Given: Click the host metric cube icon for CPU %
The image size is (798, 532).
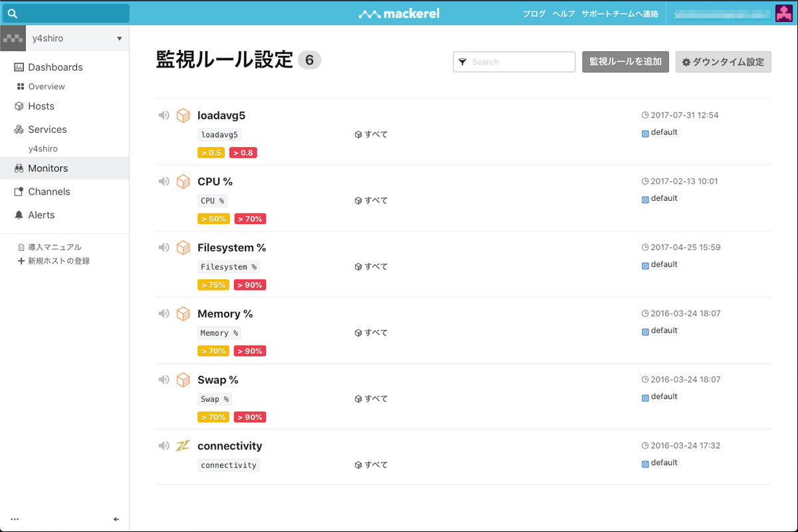Looking at the screenshot, I should (183, 182).
